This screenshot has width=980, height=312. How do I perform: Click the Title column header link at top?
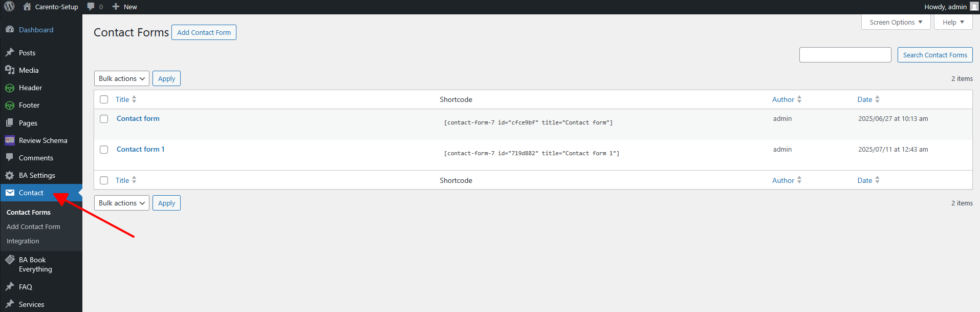click(122, 99)
